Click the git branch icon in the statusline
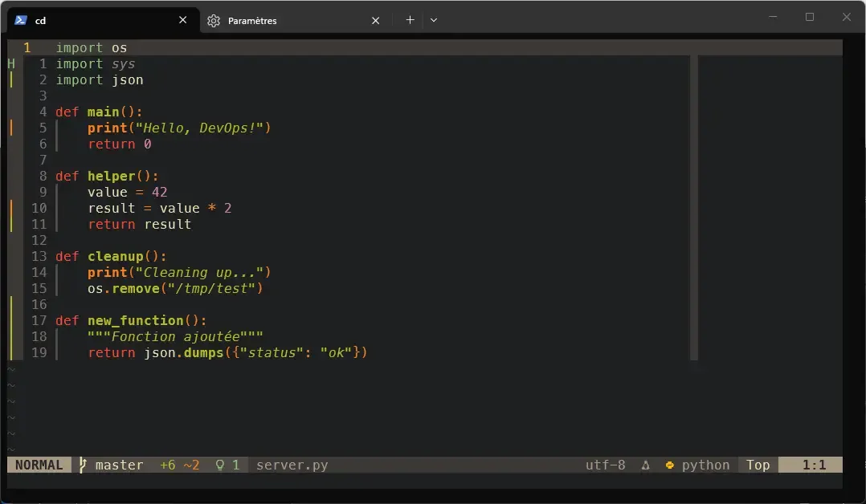The width and height of the screenshot is (866, 504). pyautogui.click(x=81, y=465)
